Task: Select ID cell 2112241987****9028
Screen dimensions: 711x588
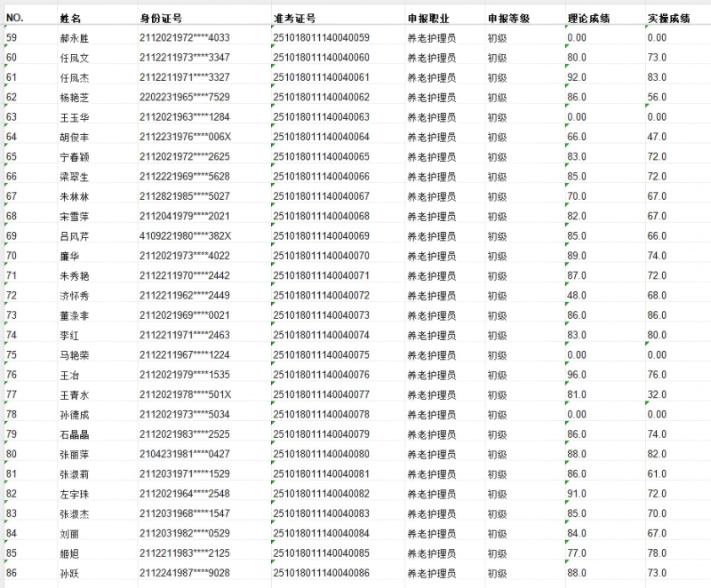Action: [x=185, y=574]
